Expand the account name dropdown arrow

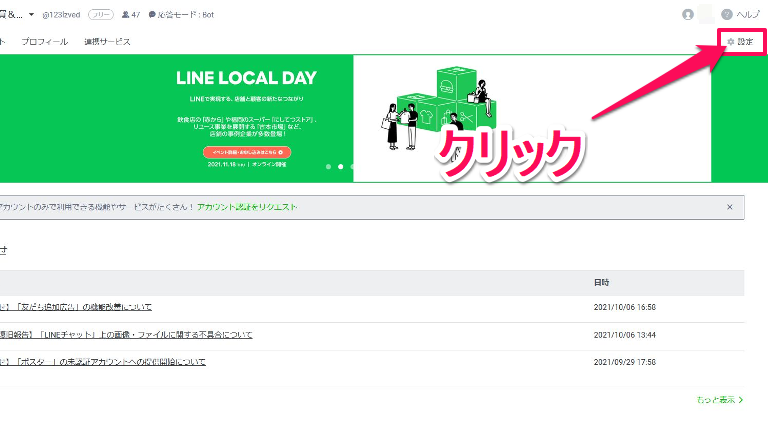click(x=31, y=15)
